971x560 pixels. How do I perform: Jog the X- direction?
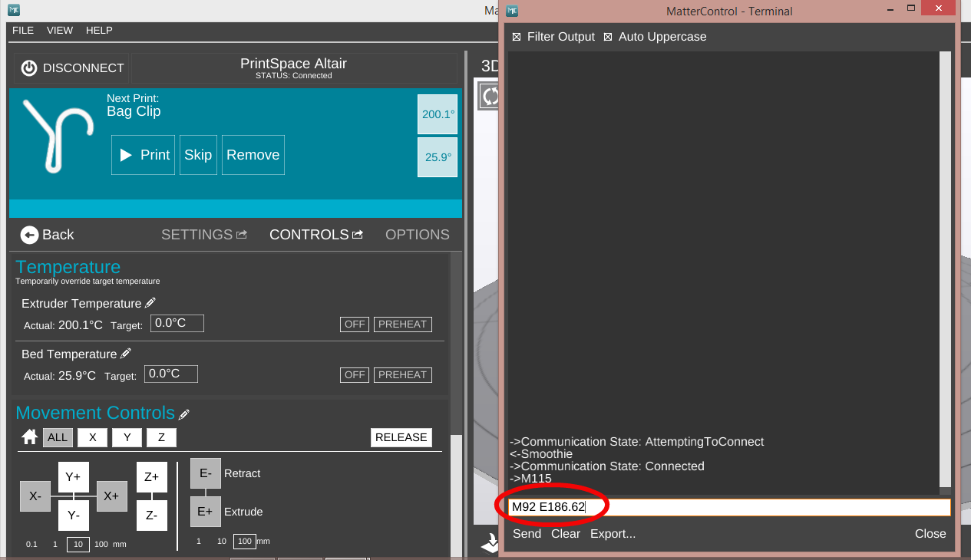coord(35,496)
